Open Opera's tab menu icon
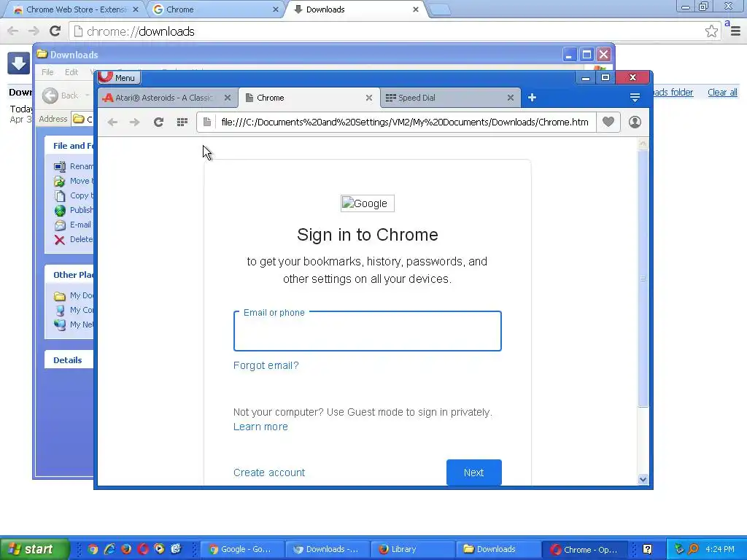The image size is (747, 560). pyautogui.click(x=635, y=98)
